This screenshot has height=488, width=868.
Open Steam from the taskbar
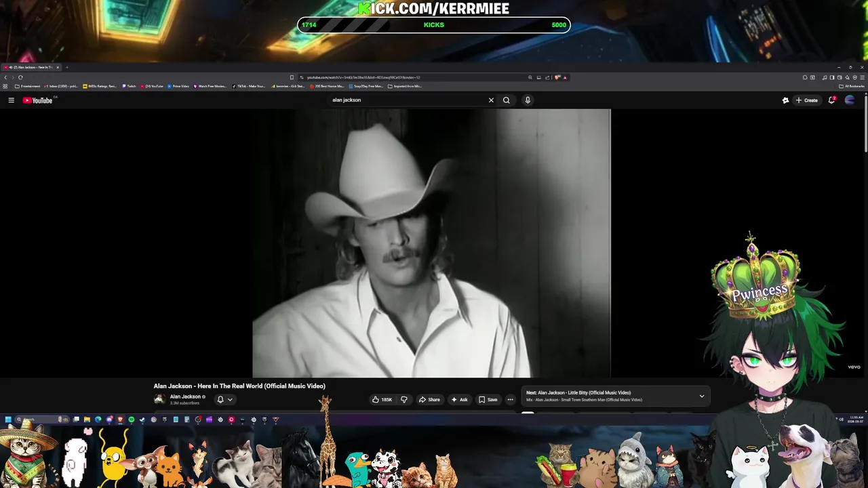point(142,420)
